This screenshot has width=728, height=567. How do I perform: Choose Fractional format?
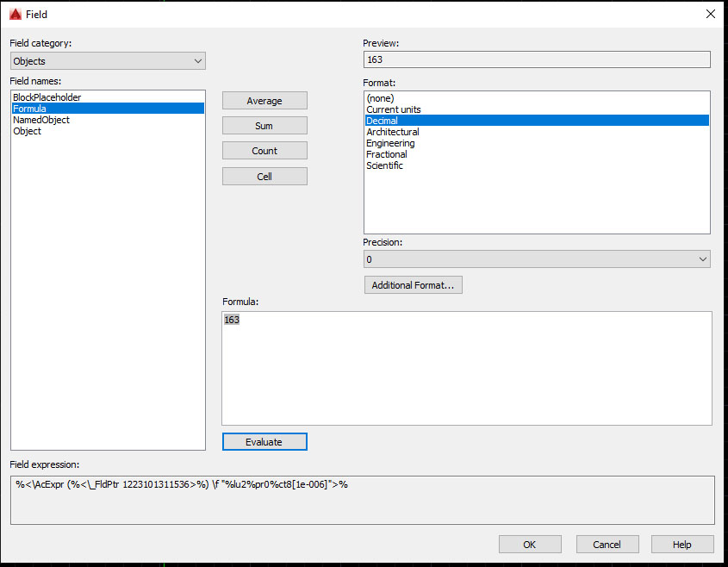coord(387,154)
